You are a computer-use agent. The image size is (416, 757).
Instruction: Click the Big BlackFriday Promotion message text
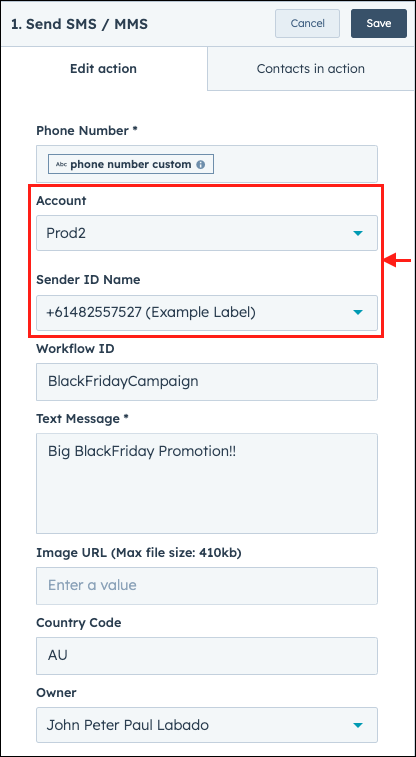[x=142, y=451]
